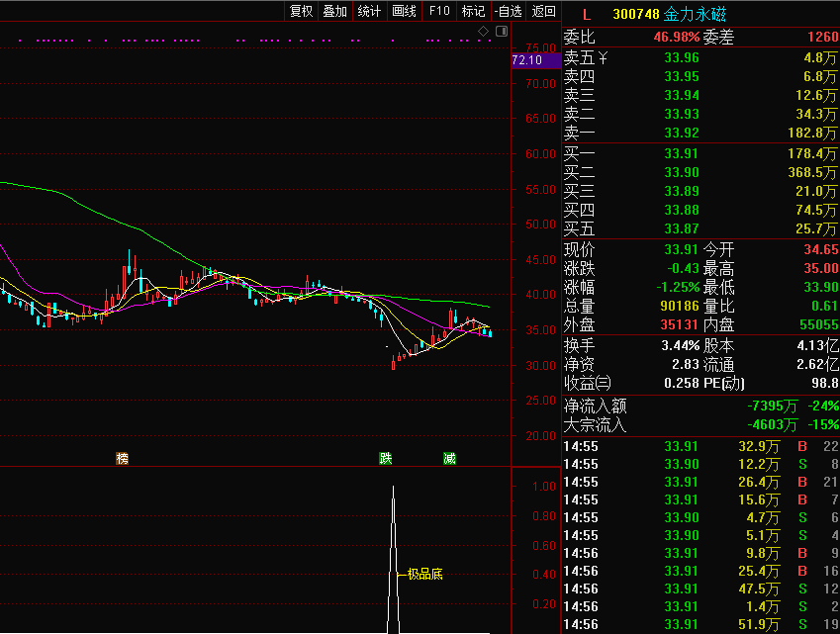Click the green 减 marker icon
Viewport: 840px width, 634px height.
pyautogui.click(x=449, y=458)
